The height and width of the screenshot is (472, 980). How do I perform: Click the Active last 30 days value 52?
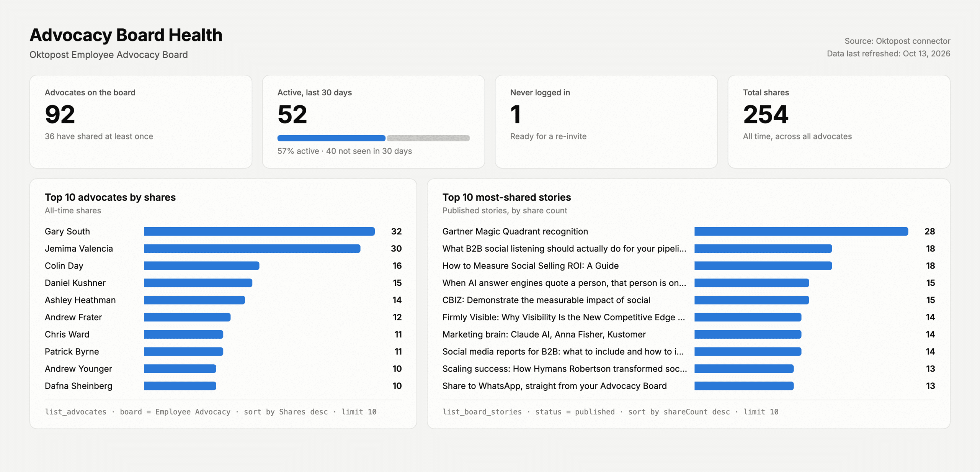pyautogui.click(x=292, y=115)
